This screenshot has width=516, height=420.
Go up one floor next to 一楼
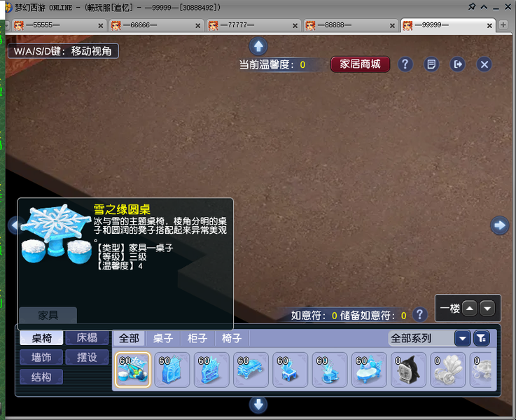470,309
